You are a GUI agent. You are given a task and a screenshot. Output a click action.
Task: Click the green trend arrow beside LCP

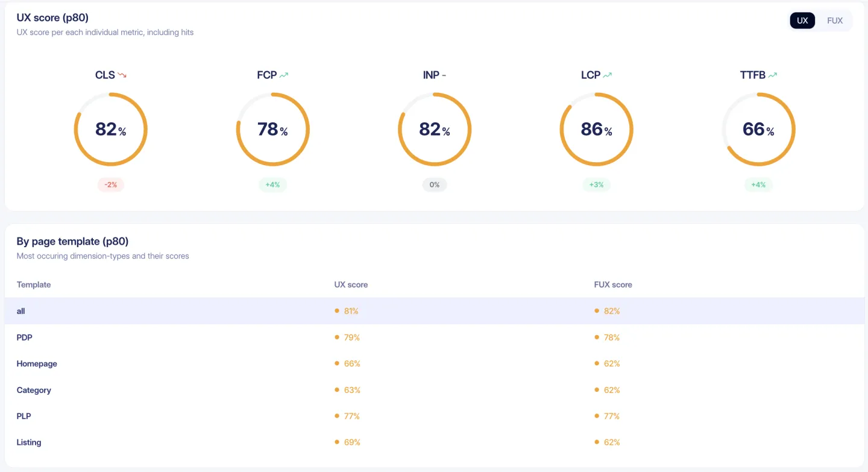point(608,74)
